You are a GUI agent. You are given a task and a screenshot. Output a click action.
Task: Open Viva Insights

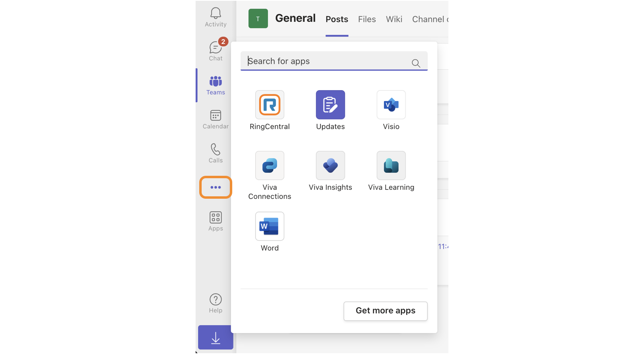click(x=330, y=165)
